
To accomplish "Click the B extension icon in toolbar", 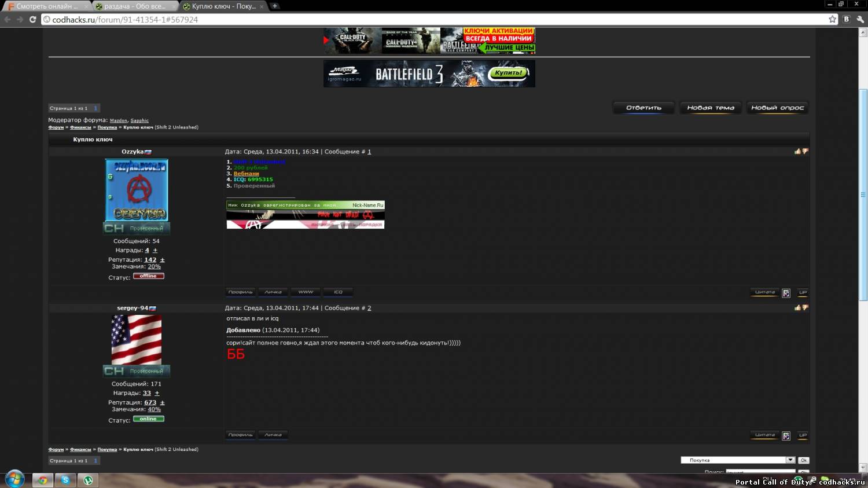I will pos(847,19).
